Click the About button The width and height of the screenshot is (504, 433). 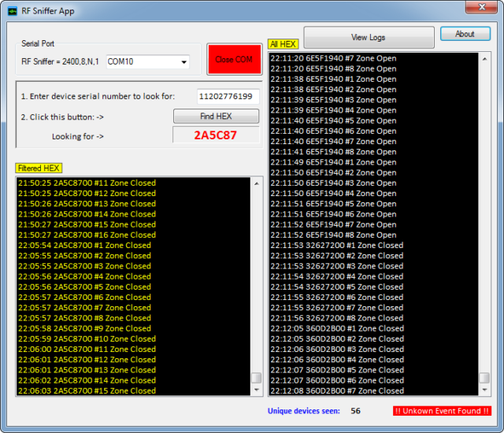pyautogui.click(x=465, y=34)
